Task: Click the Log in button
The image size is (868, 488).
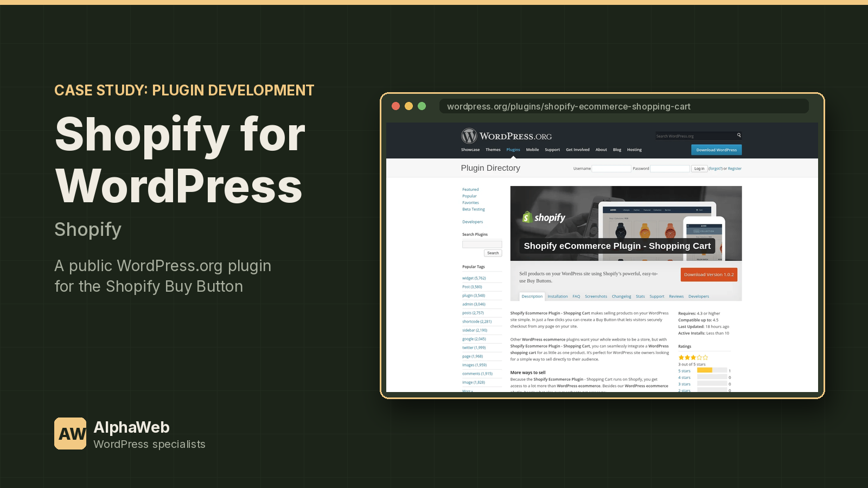Action: click(699, 169)
